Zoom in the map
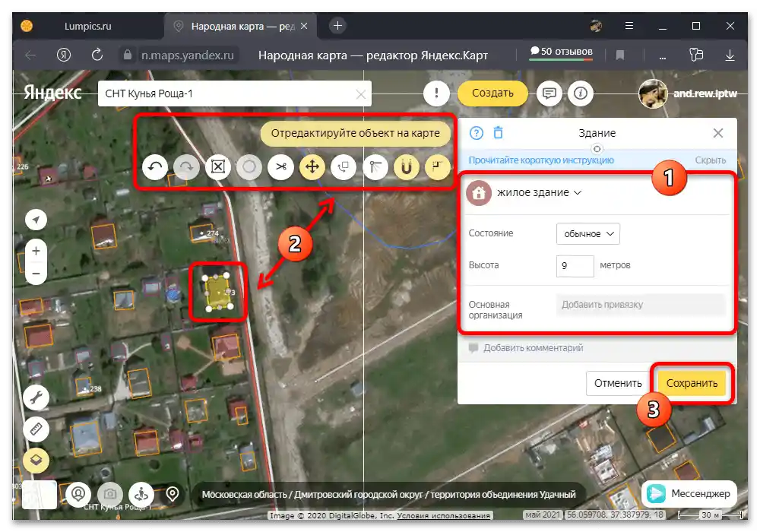Image resolution: width=760 pixels, height=532 pixels. 36,251
